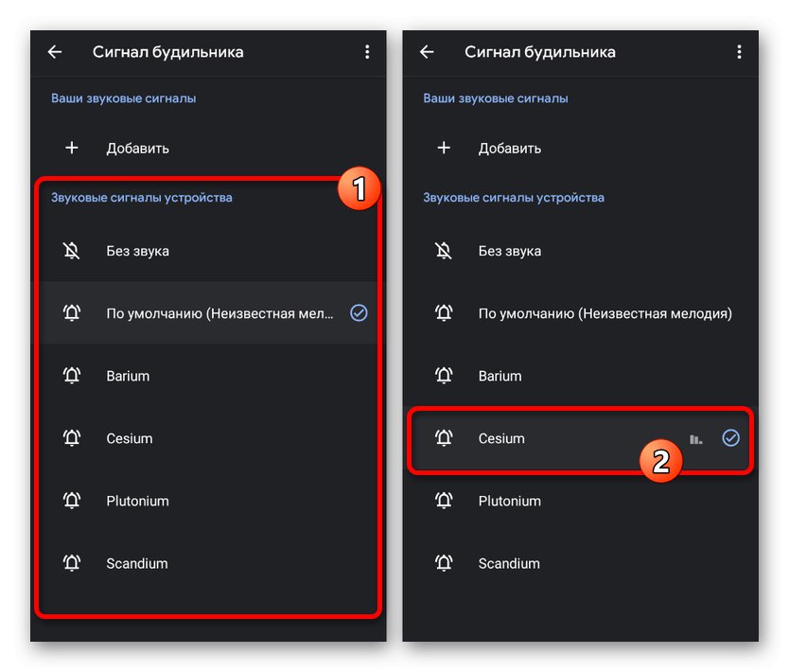Select Barium alarm sound in left screen

tap(128, 376)
